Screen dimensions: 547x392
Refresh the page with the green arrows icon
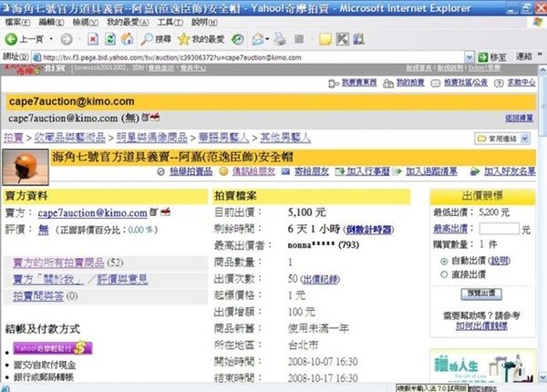pos(110,39)
